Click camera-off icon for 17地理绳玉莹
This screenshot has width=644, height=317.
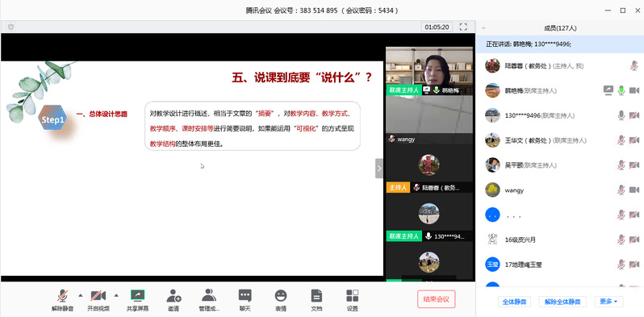click(634, 265)
